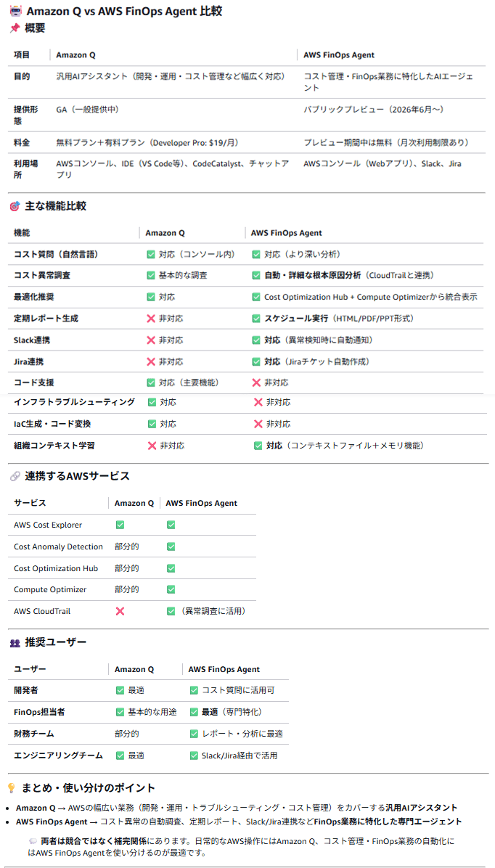Click the people icon beside 推奨ユーザー
This screenshot has width=495, height=868.
[15, 643]
